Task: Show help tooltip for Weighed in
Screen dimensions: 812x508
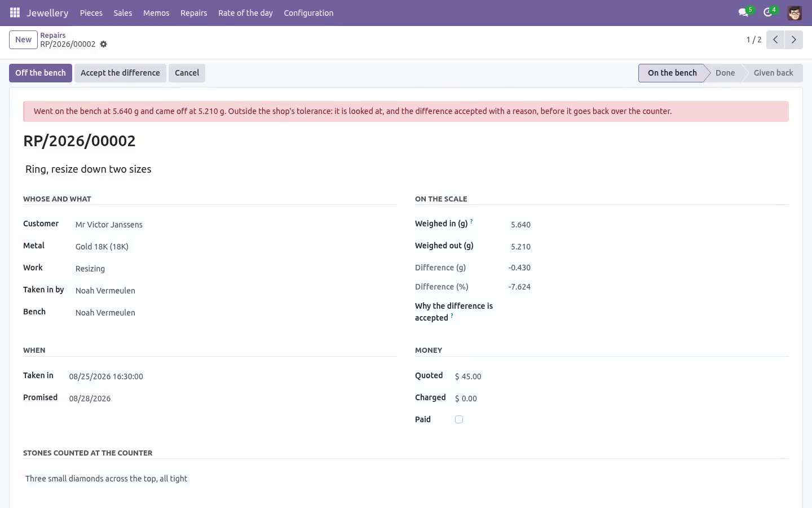Action: tap(471, 221)
